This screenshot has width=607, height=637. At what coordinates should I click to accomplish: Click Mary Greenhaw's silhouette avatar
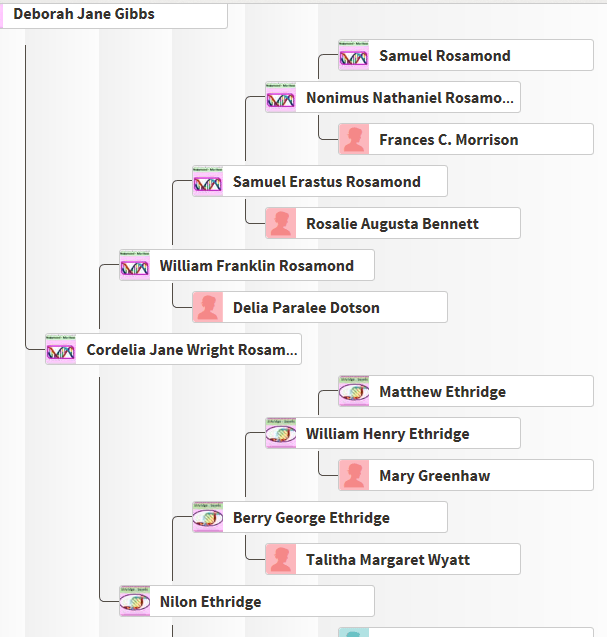pyautogui.click(x=354, y=476)
